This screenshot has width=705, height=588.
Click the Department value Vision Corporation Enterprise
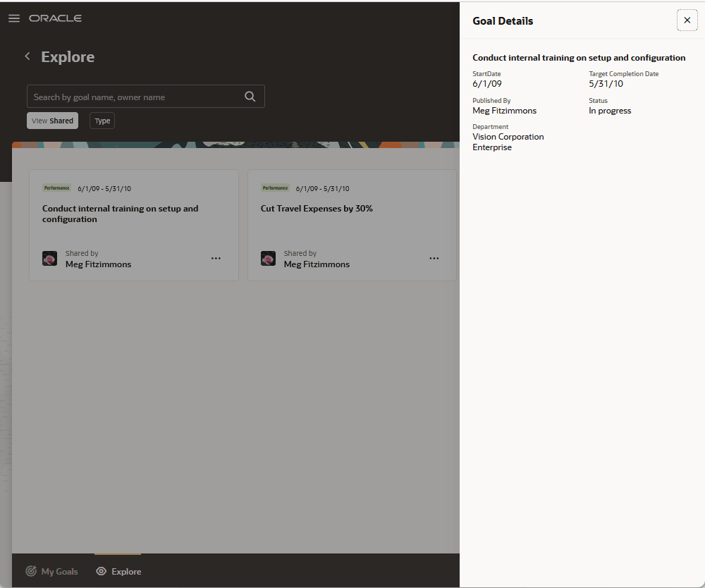point(508,142)
